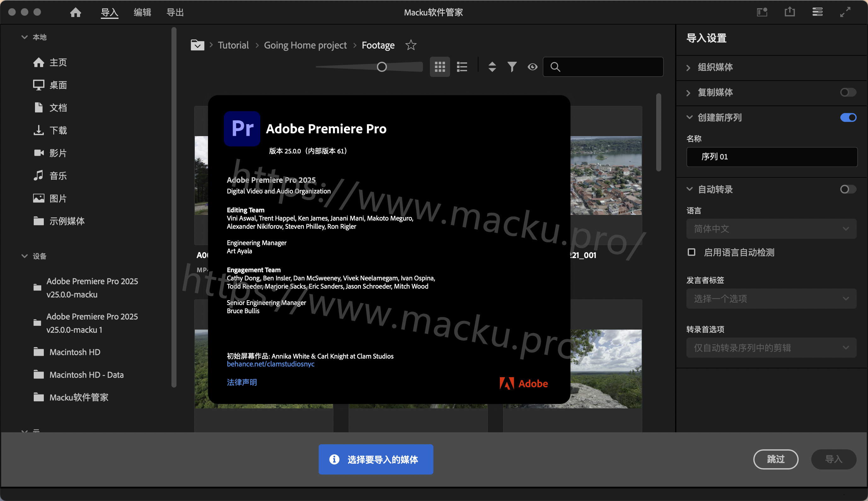Open the 下载 downloads location
Viewport: 868px width, 501px height.
tap(50, 130)
